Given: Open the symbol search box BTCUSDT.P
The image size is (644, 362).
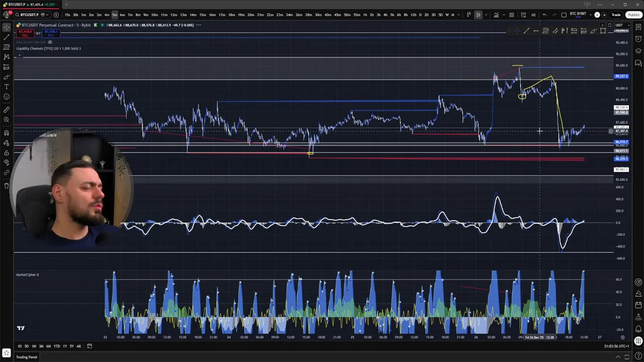Looking at the screenshot, I should point(27,15).
